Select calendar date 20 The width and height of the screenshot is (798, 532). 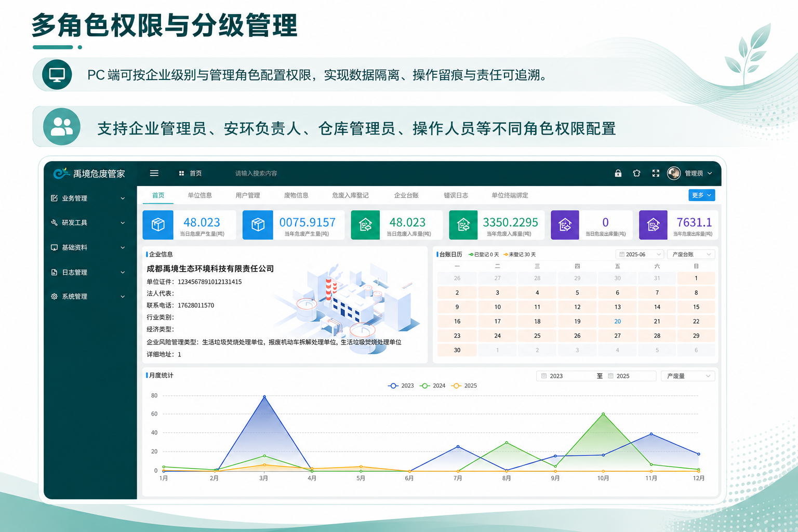[617, 322]
